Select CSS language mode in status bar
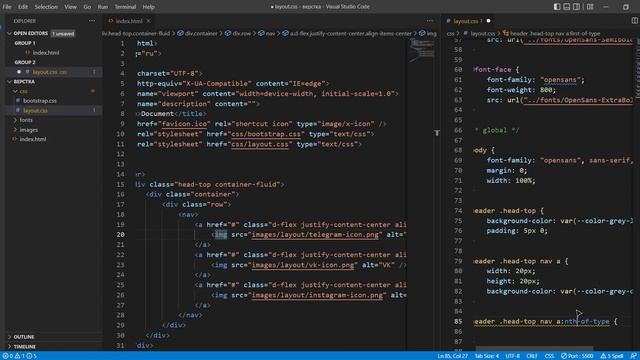640x360 pixels. (x=549, y=356)
